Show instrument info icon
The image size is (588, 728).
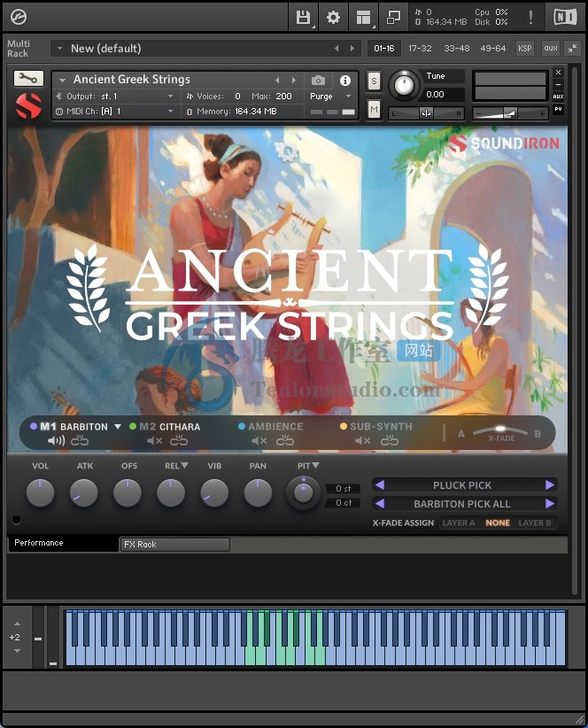point(344,81)
